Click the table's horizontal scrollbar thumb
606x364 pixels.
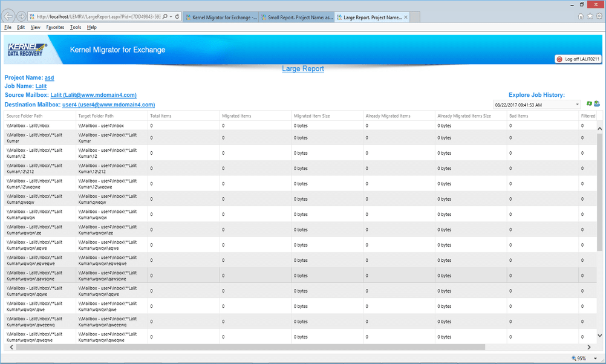[x=250, y=347]
